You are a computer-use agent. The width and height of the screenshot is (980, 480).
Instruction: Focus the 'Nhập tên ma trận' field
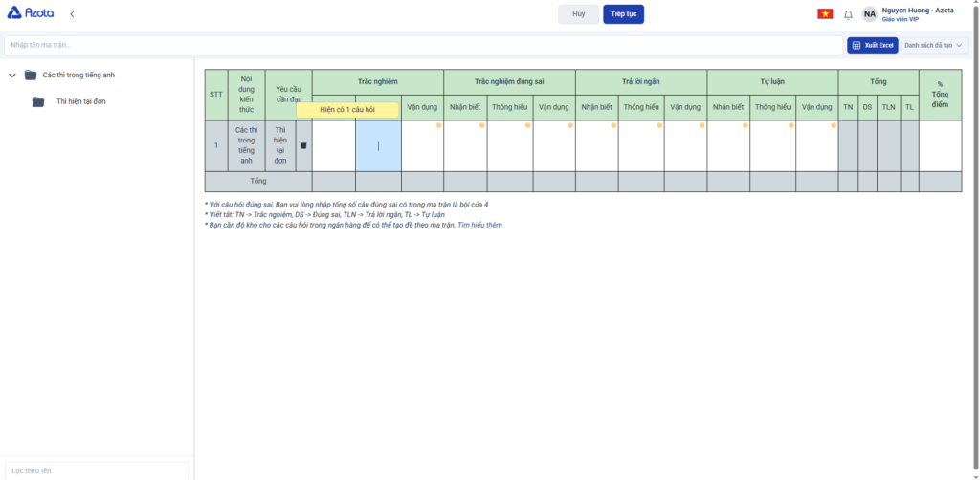click(421, 45)
